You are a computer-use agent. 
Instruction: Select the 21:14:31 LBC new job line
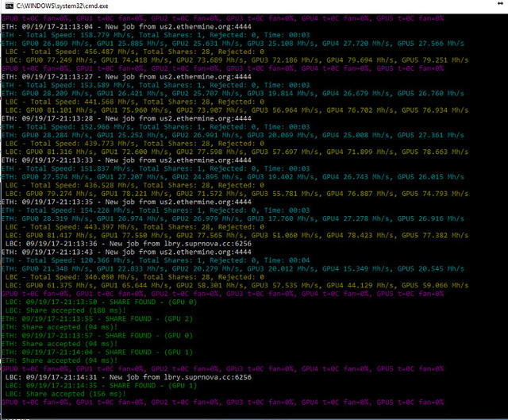point(129,378)
